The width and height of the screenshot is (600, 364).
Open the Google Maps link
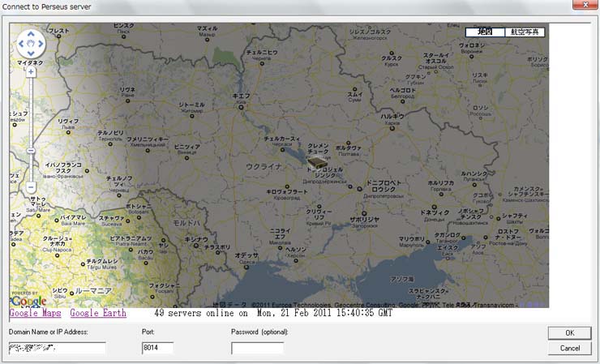(x=35, y=313)
